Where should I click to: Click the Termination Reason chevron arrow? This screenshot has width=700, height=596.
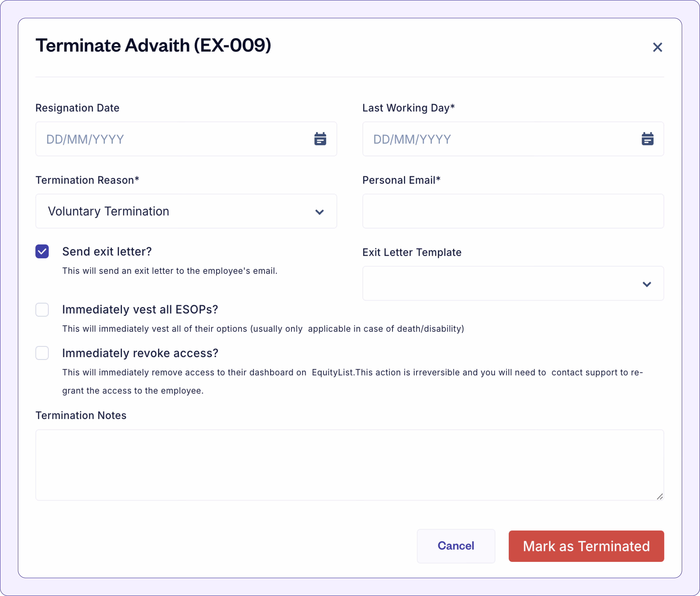click(319, 212)
